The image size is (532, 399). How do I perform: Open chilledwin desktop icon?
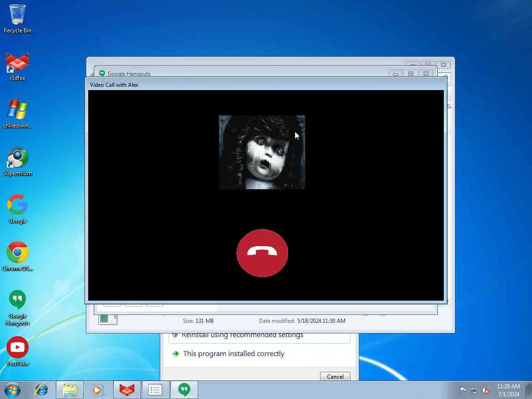17,114
